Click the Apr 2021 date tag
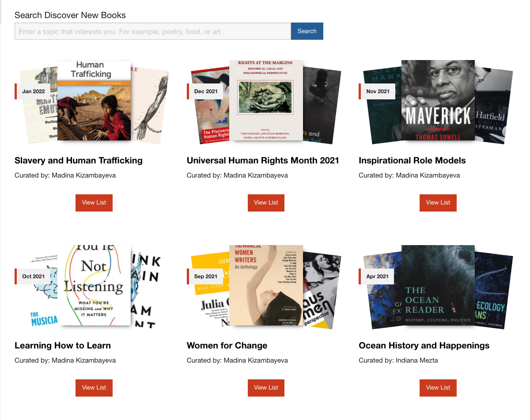The height and width of the screenshot is (420, 530). coord(377,276)
